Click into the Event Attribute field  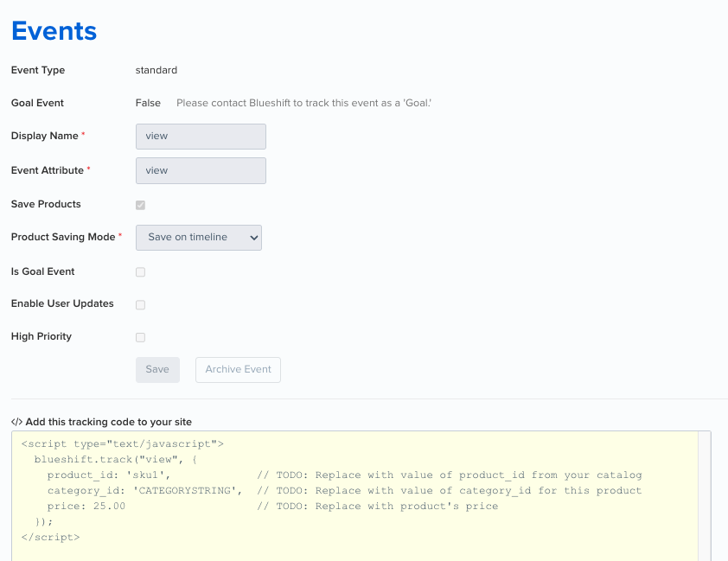click(x=201, y=170)
